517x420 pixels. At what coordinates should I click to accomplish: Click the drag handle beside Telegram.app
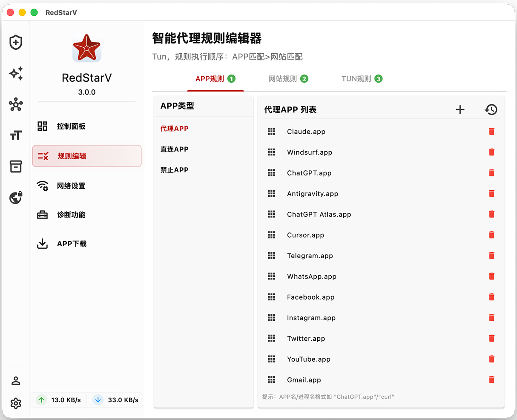tap(272, 256)
